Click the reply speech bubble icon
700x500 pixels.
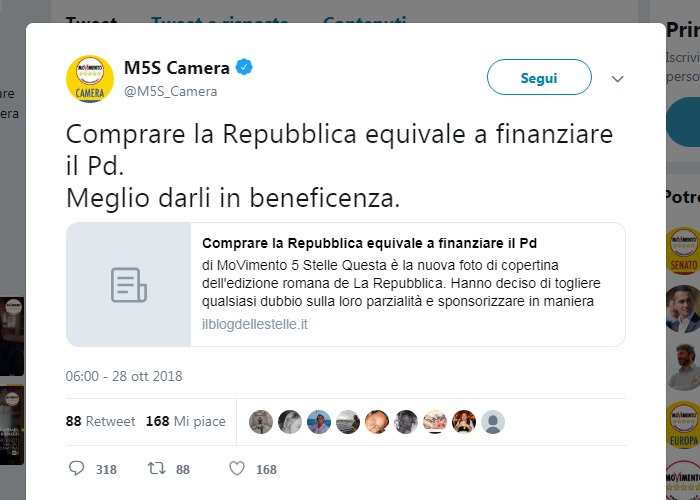(x=76, y=468)
